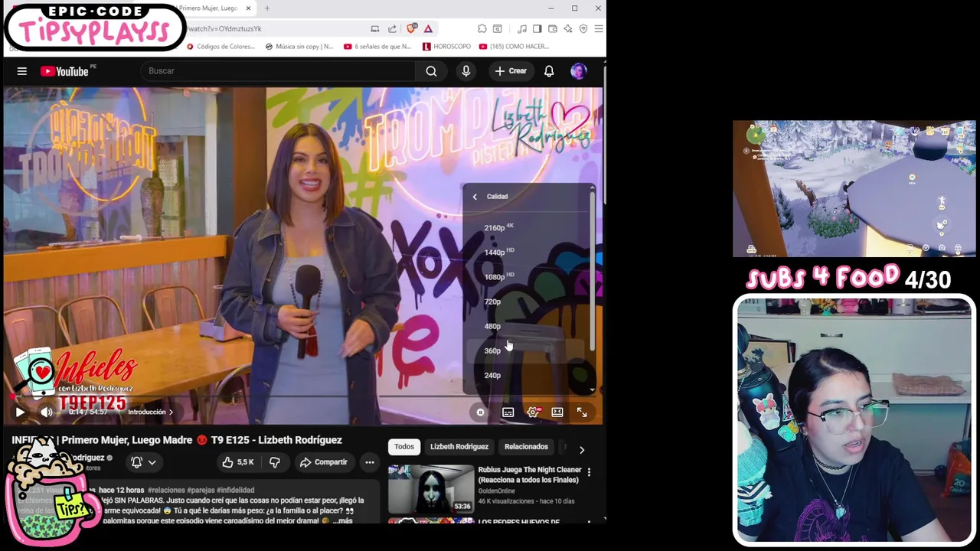Viewport: 980px width, 551px height.
Task: Open a new browser tab
Action: (267, 8)
